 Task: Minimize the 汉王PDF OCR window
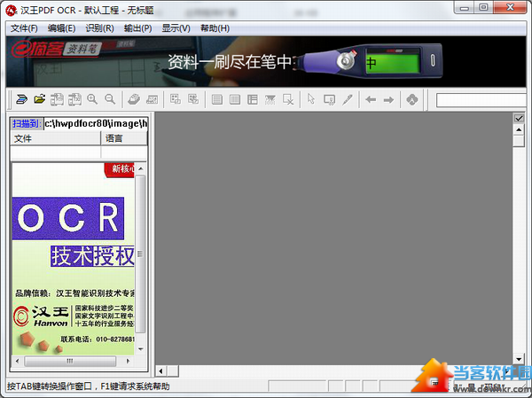(464, 8)
